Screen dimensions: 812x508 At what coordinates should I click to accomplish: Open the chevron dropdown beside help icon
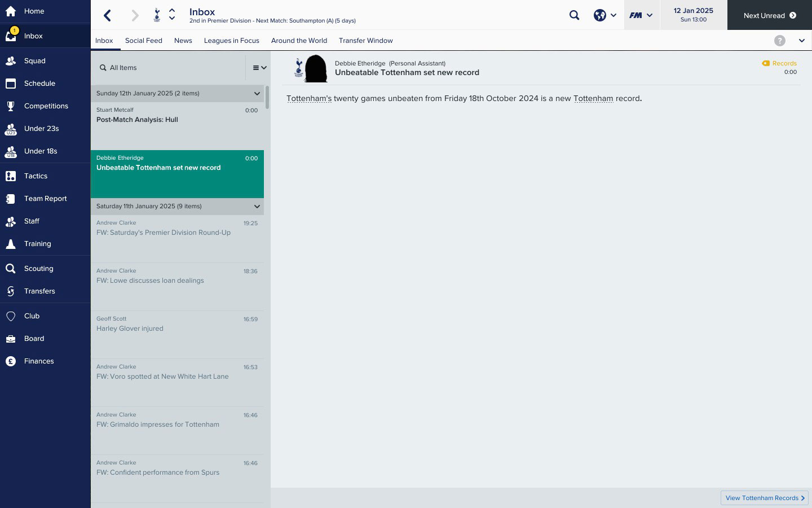pyautogui.click(x=802, y=41)
